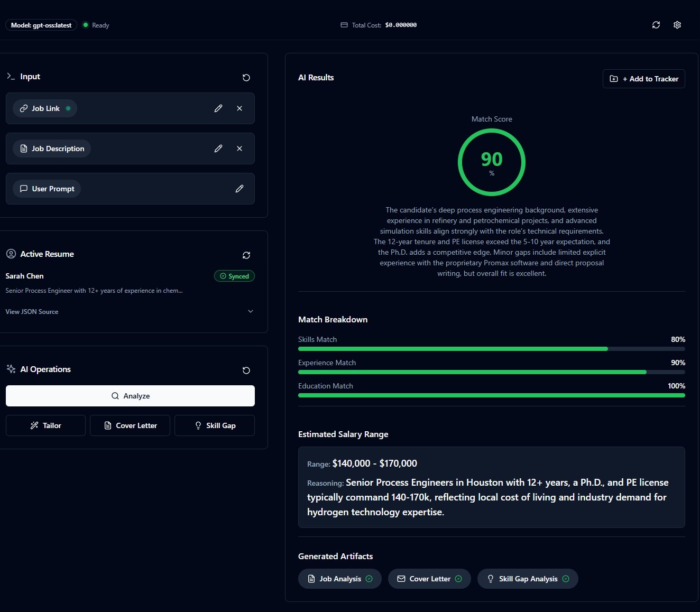The width and height of the screenshot is (700, 612).
Task: Reset the AI Operations panel
Action: [x=246, y=370]
